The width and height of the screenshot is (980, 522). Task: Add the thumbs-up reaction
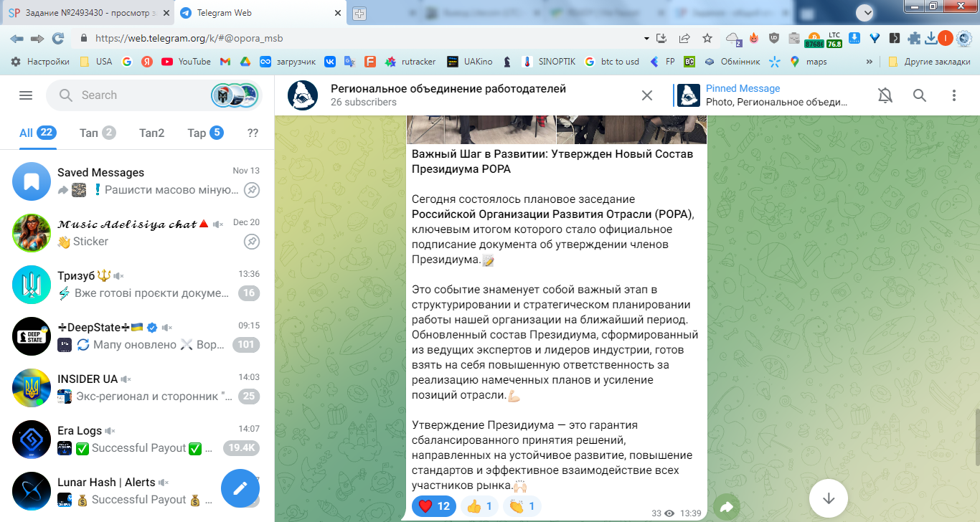[x=480, y=506]
